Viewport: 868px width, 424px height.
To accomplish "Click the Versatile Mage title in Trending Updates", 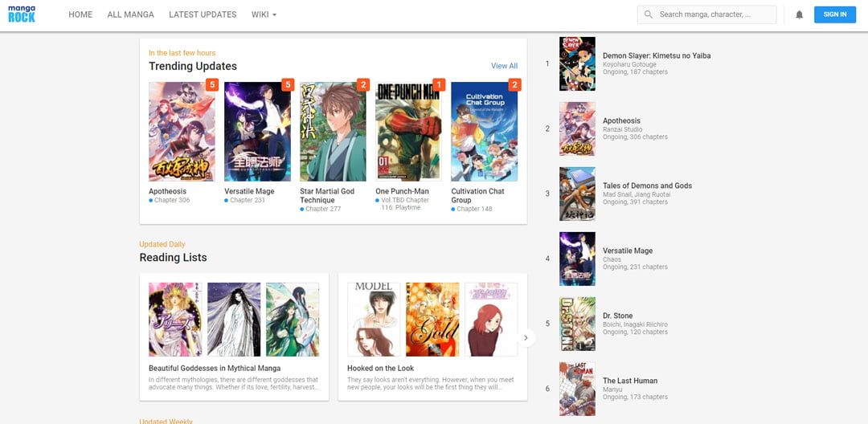I will point(249,191).
